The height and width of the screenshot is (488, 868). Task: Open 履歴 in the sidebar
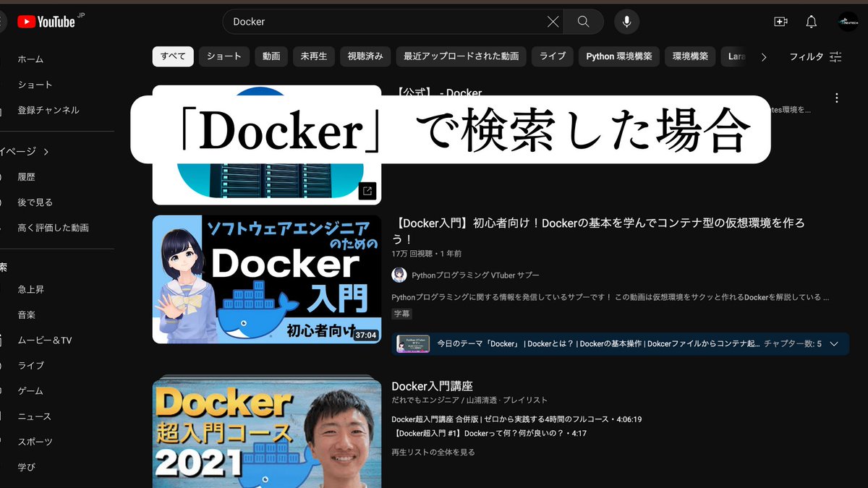coord(26,177)
